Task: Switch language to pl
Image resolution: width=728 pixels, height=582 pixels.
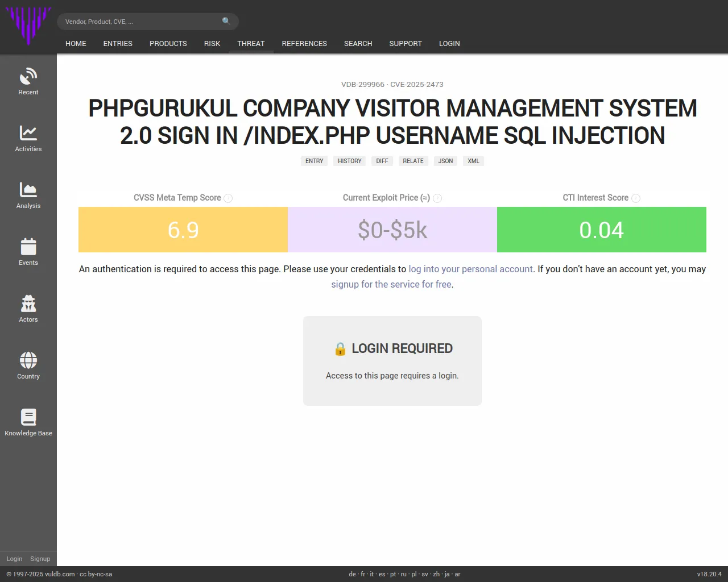Action: pos(414,574)
